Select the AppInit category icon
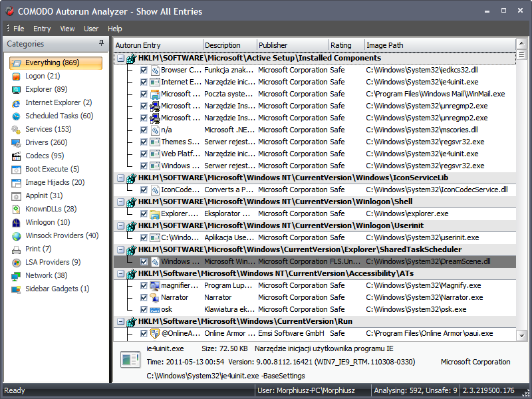This screenshot has height=399, width=532. click(16, 196)
